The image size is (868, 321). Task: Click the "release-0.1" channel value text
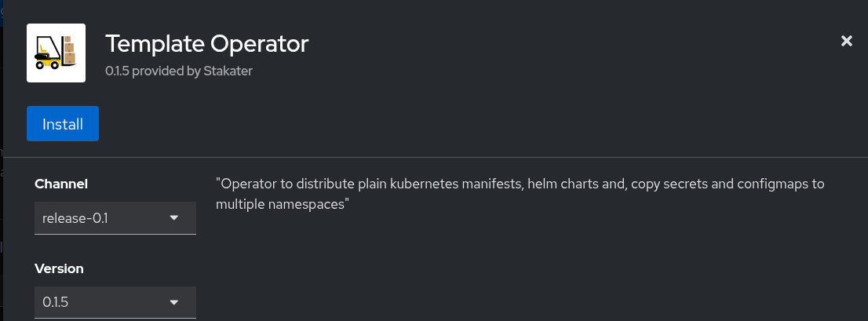click(75, 217)
